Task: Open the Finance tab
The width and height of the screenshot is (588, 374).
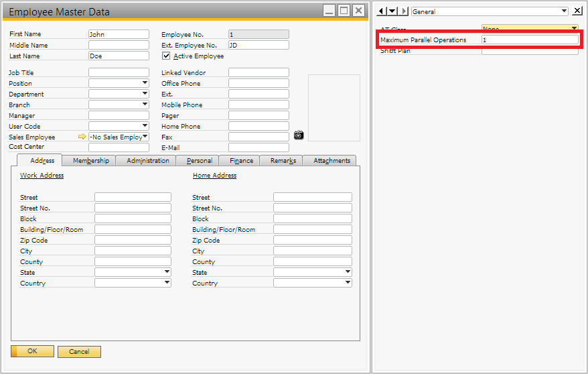Action: point(241,161)
